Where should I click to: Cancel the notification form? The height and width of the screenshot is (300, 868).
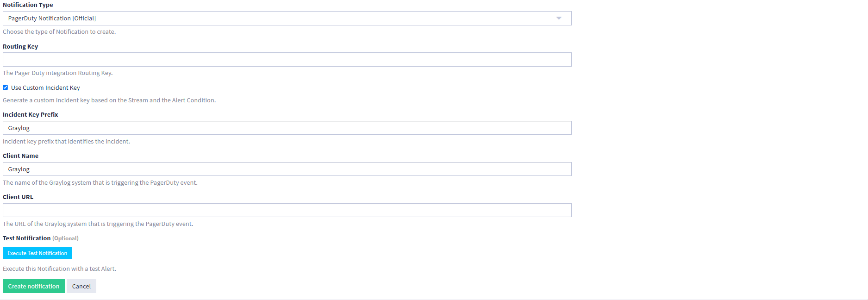click(x=81, y=287)
